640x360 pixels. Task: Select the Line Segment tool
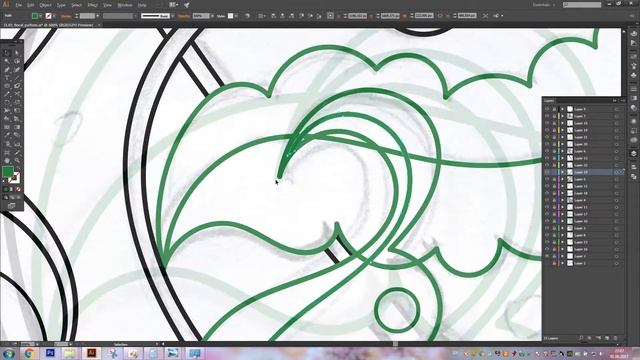coord(17,78)
